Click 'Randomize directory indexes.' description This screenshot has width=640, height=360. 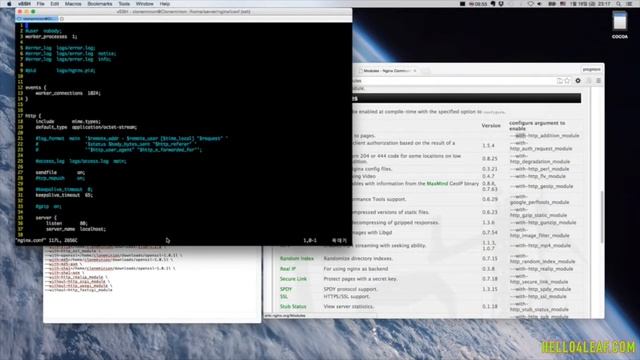tap(358, 258)
